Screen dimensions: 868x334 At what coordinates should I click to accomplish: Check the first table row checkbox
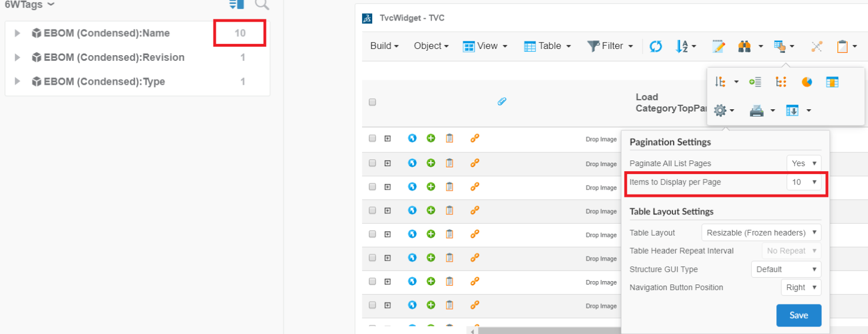click(372, 138)
